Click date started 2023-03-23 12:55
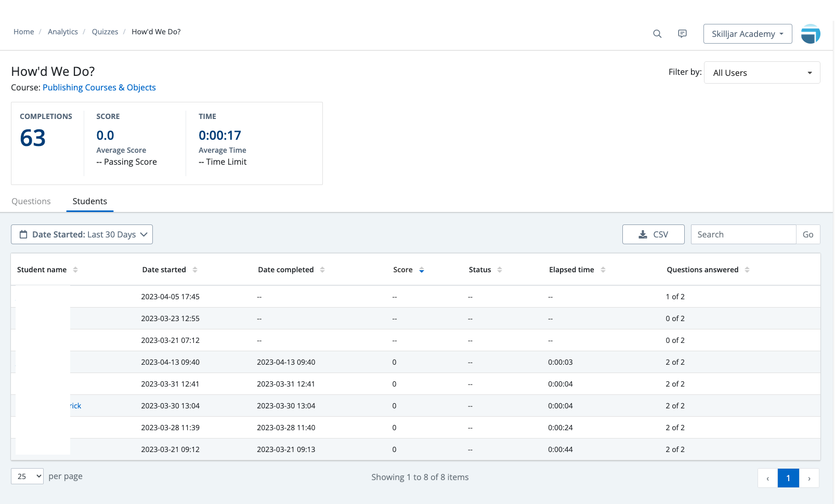Screen dimensions: 835x504 (x=171, y=319)
